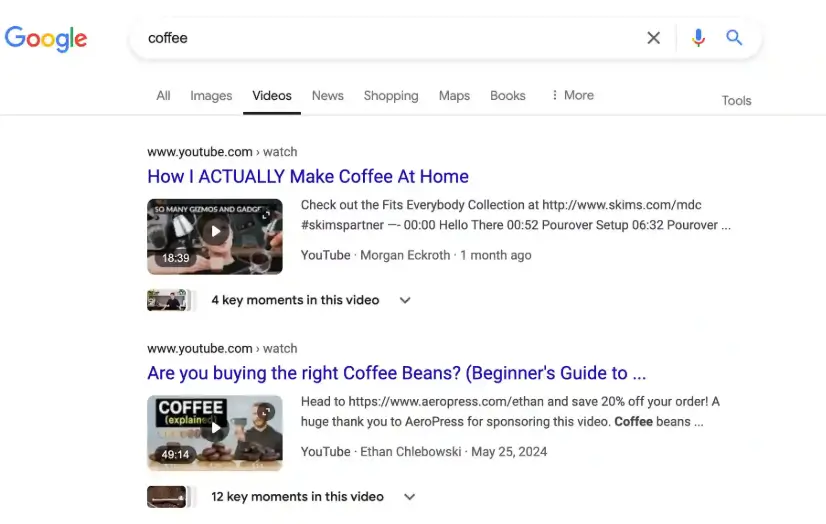Open "Are you buying the right Coffee Beans" link

(396, 373)
